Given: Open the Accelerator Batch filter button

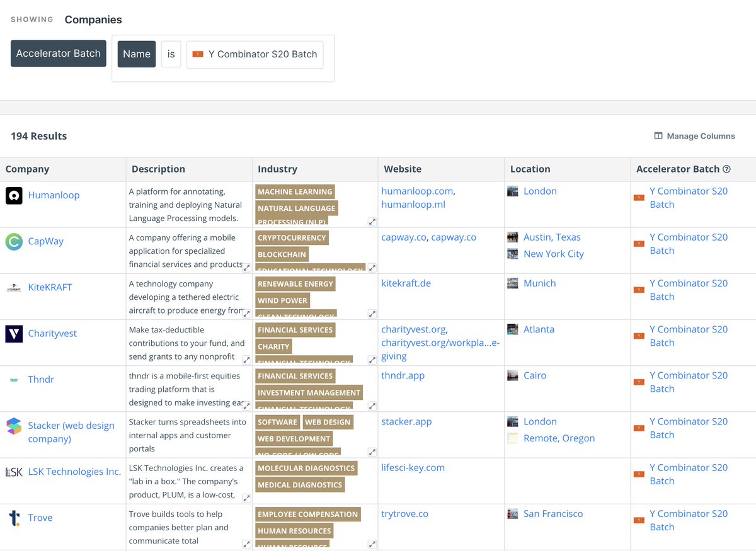Looking at the screenshot, I should coord(59,54).
